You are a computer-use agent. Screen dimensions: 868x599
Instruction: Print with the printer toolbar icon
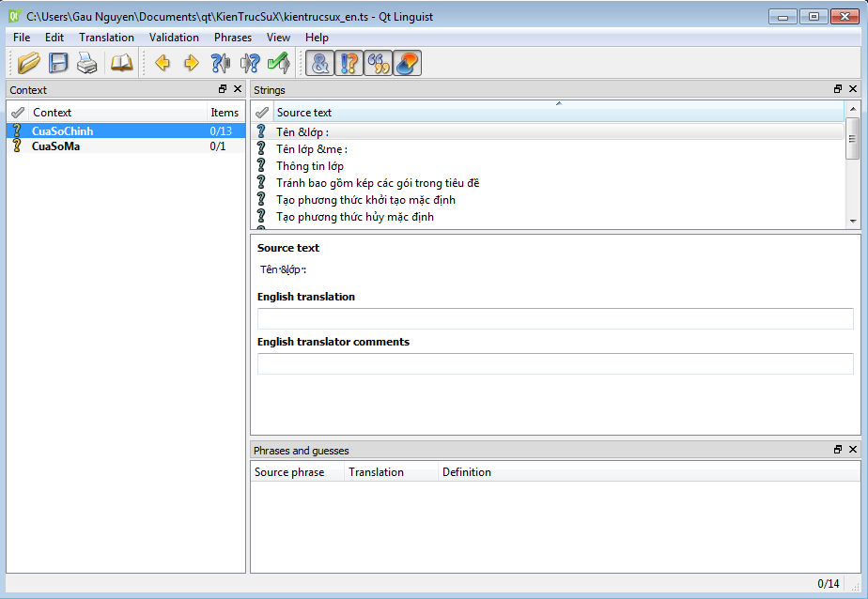tap(87, 63)
